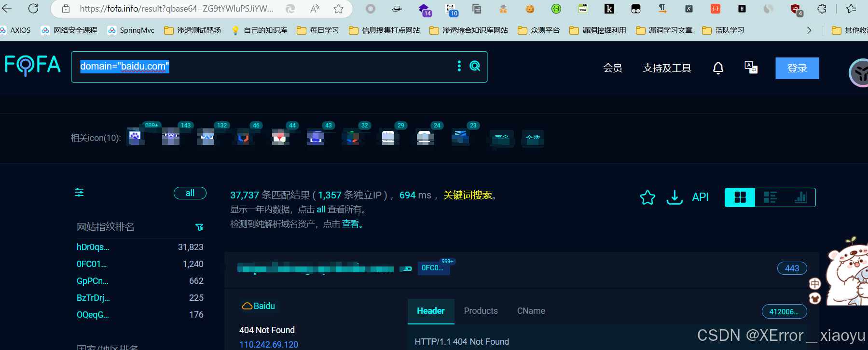Click the FOFA logo
868x350 pixels.
pyautogui.click(x=33, y=66)
